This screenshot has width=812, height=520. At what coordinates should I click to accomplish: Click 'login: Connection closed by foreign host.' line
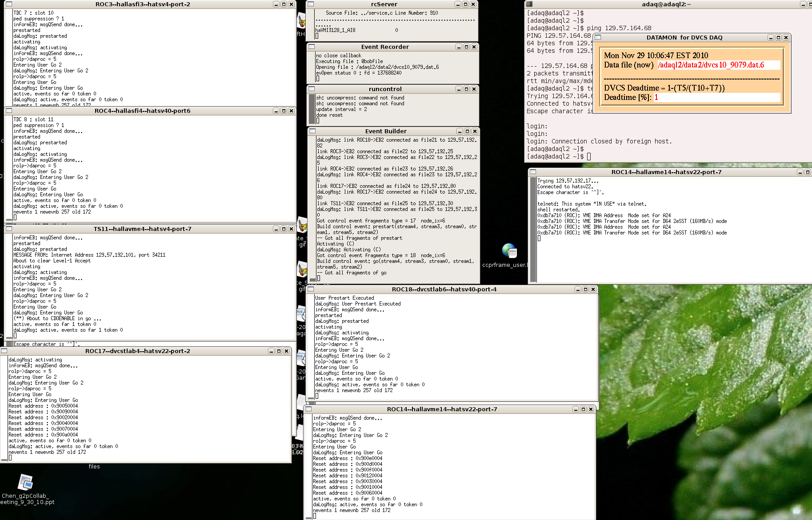599,141
